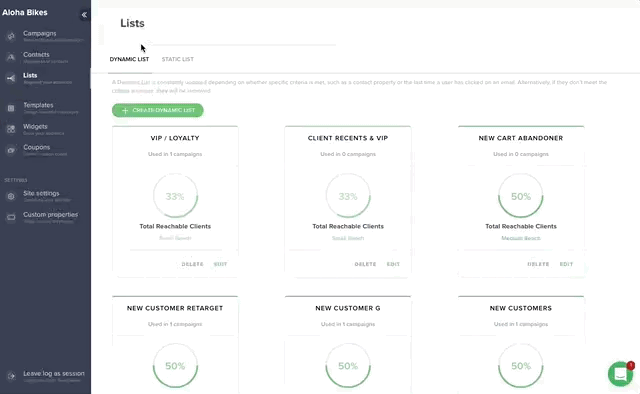
Task: Click the Templates icon in the sidebar
Action: point(11,108)
